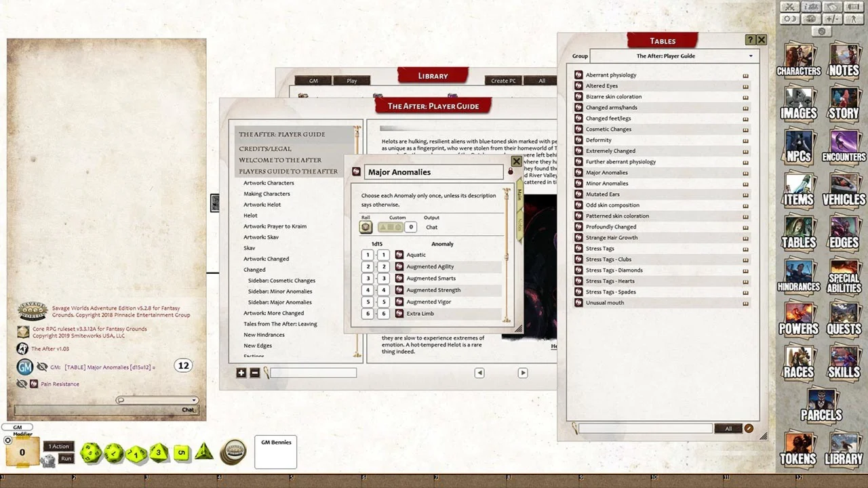Switch to the Main tab in Major Anomalies
This screenshot has height=488, width=868.
[x=520, y=195]
